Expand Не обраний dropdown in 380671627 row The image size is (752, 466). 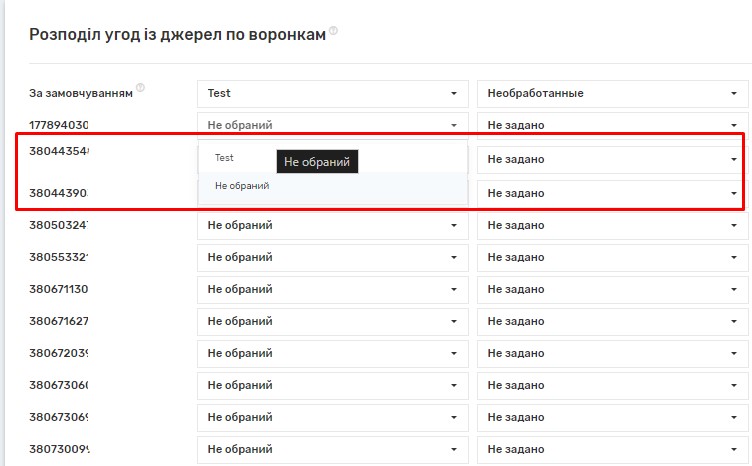tap(333, 321)
